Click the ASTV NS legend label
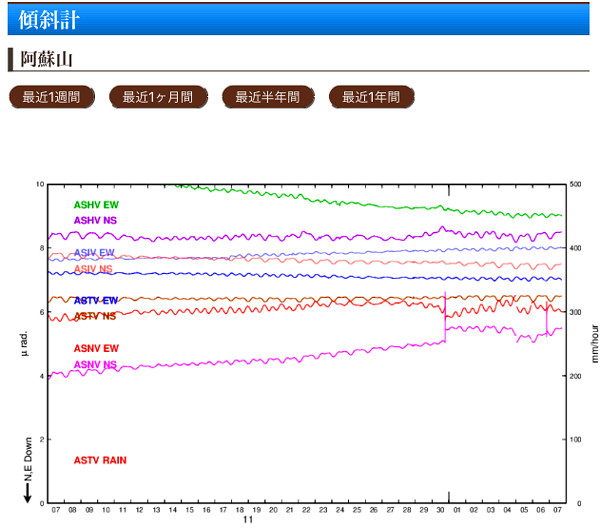Image resolution: width=600 pixels, height=528 pixels. 96,316
